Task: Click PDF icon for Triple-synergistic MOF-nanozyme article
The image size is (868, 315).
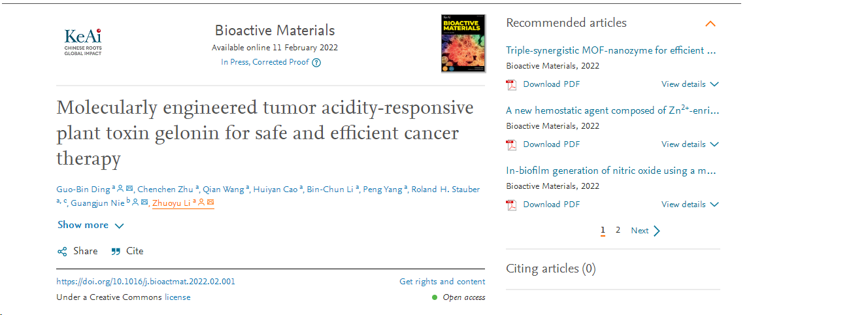Action: [511, 84]
